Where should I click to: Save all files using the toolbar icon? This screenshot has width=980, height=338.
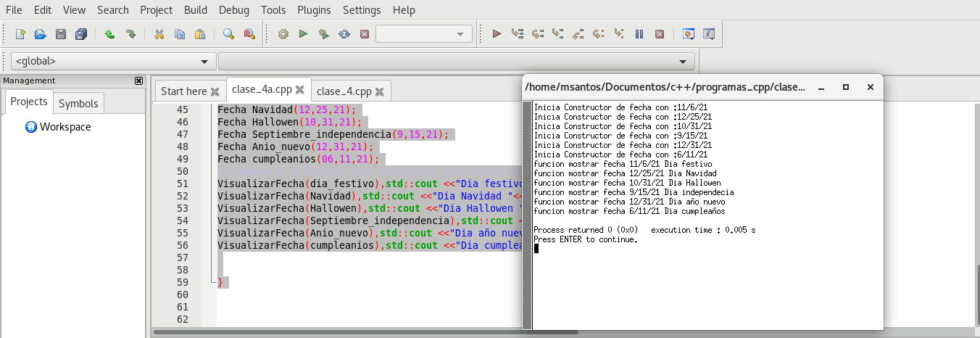tap(80, 34)
